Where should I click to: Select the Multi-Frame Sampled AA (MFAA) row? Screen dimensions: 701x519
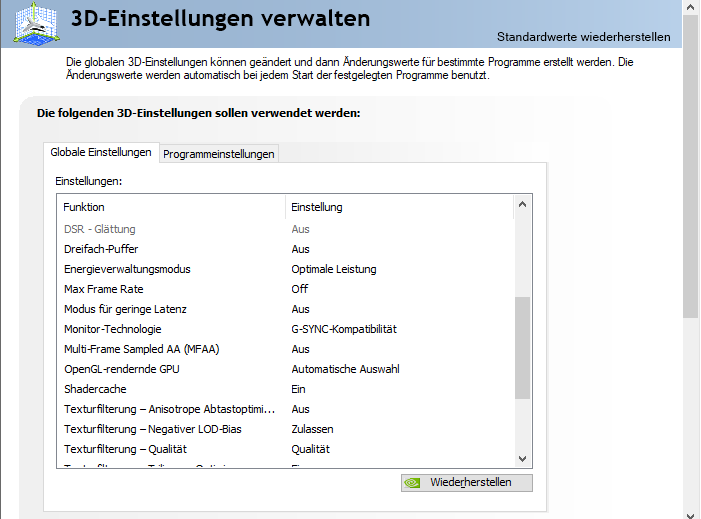[286, 349]
